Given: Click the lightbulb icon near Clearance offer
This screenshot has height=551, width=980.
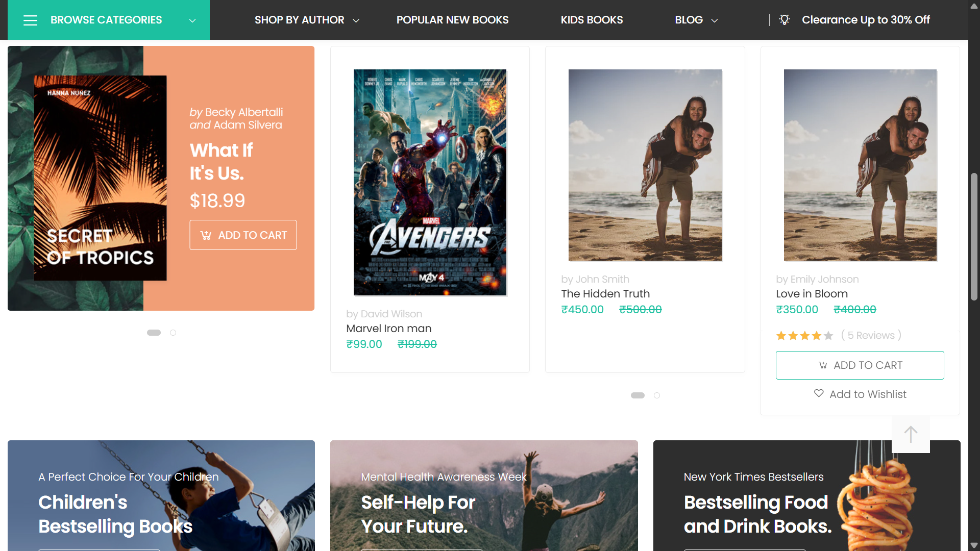Looking at the screenshot, I should (x=785, y=19).
